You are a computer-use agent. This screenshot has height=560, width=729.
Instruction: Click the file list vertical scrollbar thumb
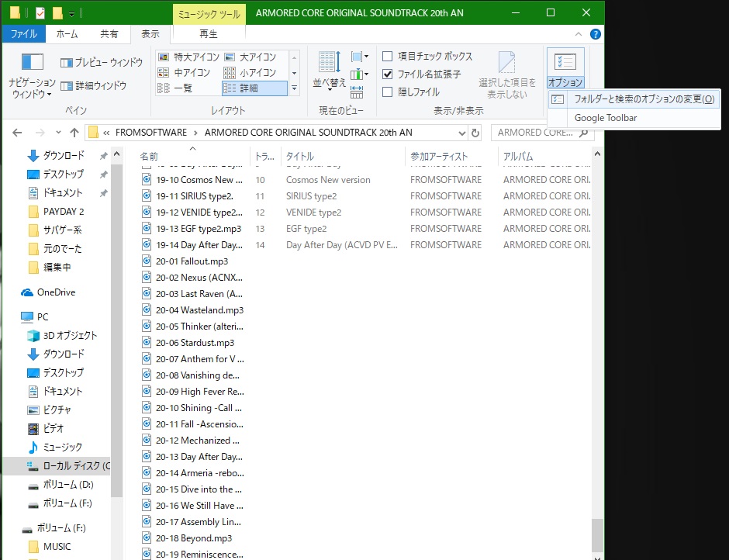(597, 535)
